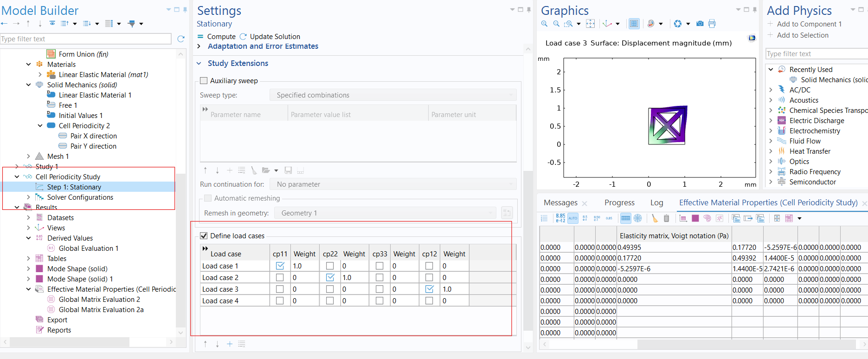The height and width of the screenshot is (359, 868).
Task: Check the cp12 box for Load case 4
Action: pos(429,301)
